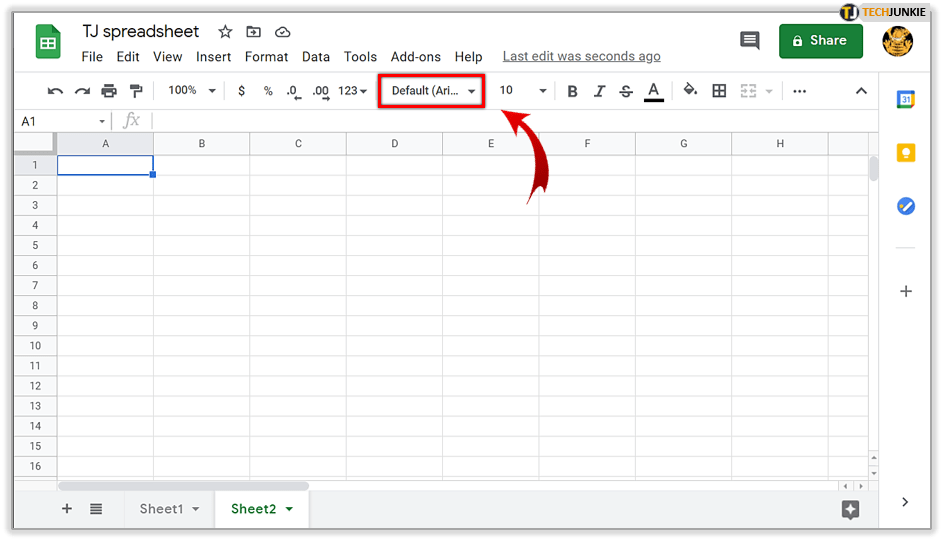This screenshot has height=541, width=943.
Task: Open Google Calendar side panel icon
Action: pyautogui.click(x=906, y=99)
